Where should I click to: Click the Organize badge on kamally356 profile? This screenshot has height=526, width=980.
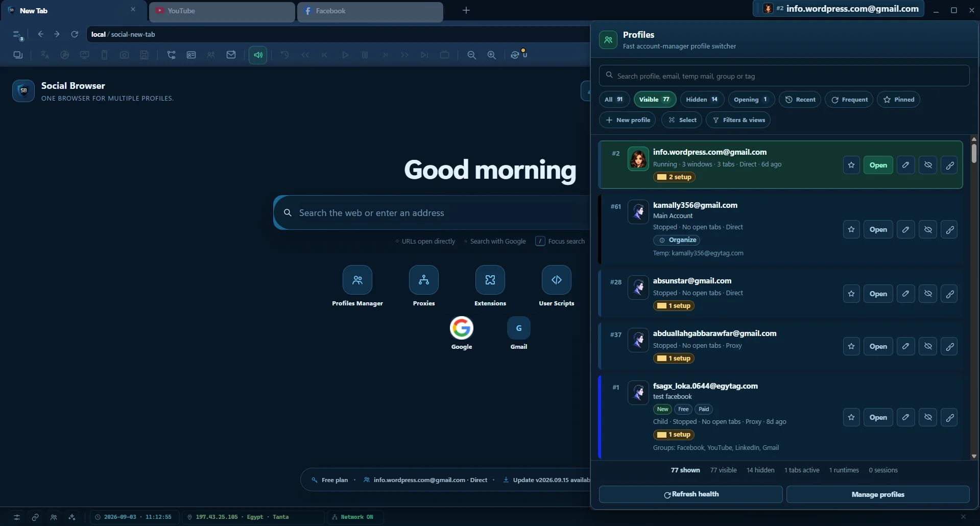pos(677,240)
